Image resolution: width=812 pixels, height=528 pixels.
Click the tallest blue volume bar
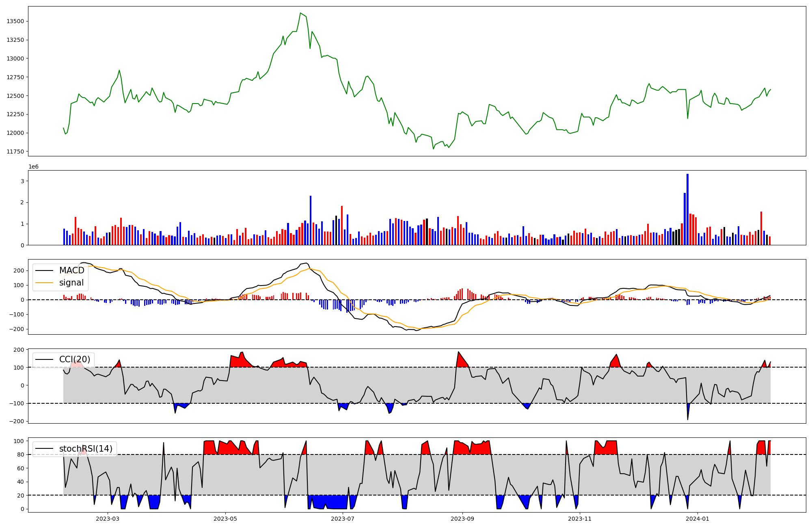(687, 209)
